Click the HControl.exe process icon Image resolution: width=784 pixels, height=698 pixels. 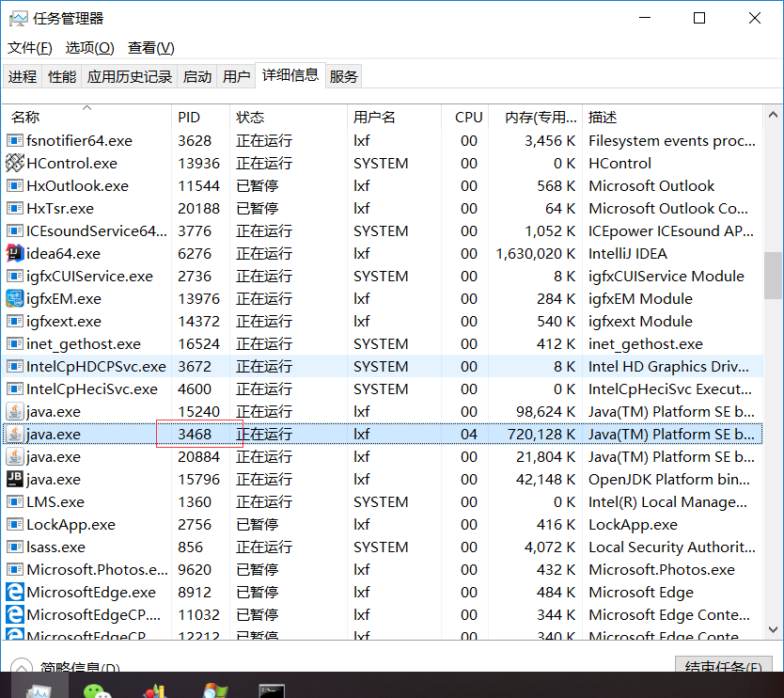tap(15, 163)
